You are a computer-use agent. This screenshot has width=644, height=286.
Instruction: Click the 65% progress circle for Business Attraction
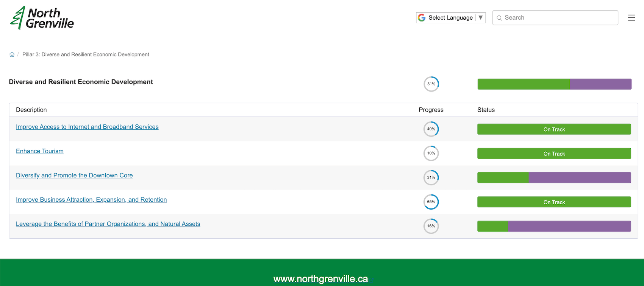(x=431, y=202)
